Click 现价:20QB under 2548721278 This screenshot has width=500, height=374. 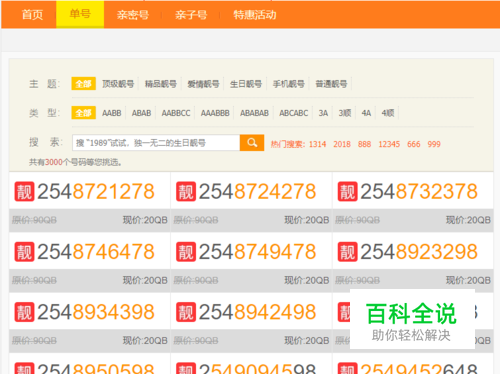coord(145,220)
